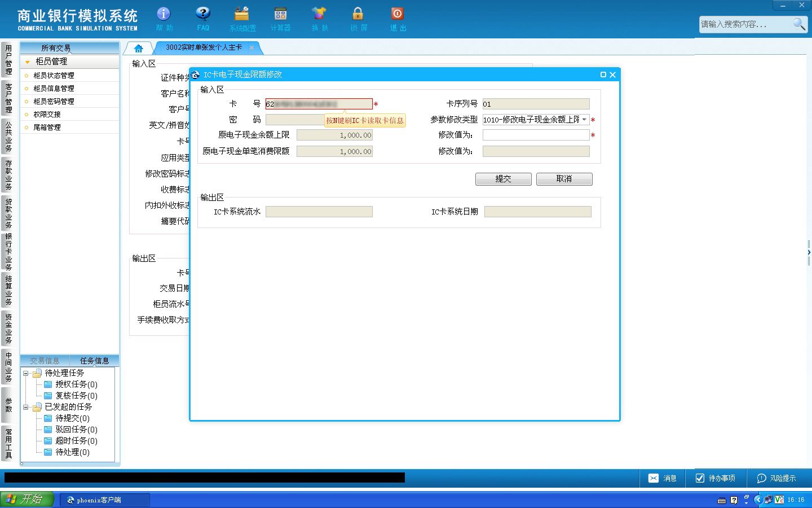Viewport: 812px width, 508px height.
Task: Open the 参数修改类型 dropdown
Action: (585, 120)
